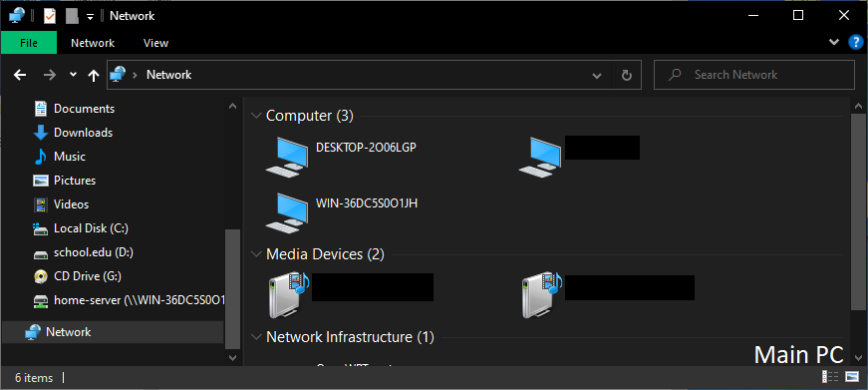Go up one folder level
Screen dimensions: 868x390
click(94, 75)
